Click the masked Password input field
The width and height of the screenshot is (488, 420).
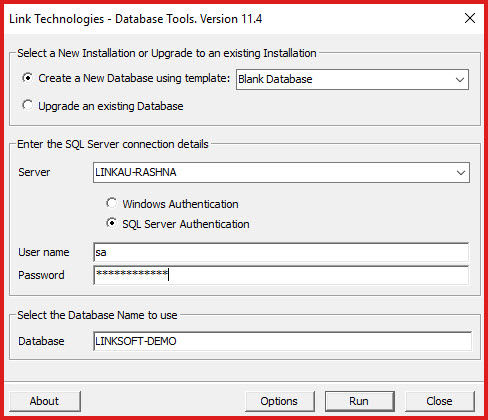(x=281, y=275)
